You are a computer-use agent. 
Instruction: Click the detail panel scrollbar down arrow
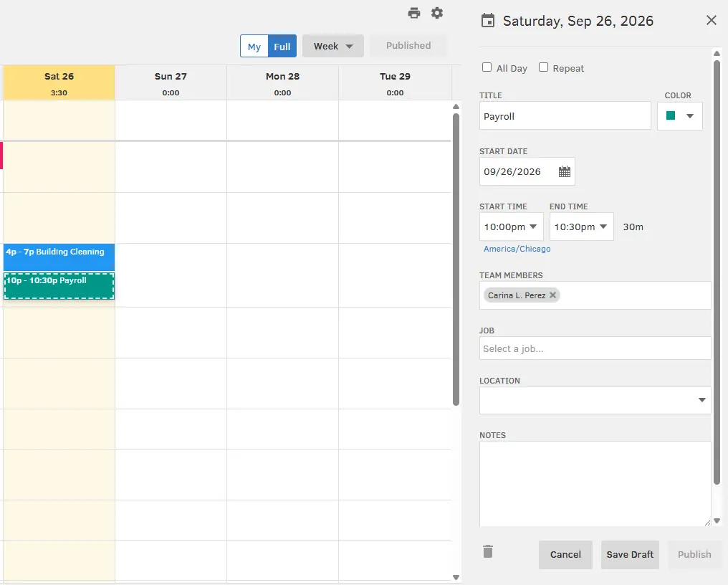717,521
